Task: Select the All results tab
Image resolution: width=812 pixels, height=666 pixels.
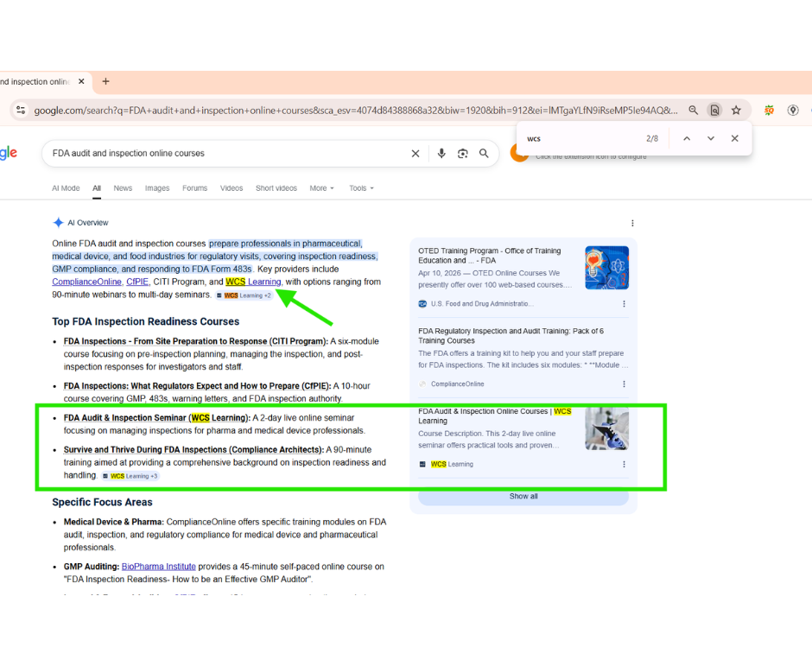Action: click(x=97, y=188)
